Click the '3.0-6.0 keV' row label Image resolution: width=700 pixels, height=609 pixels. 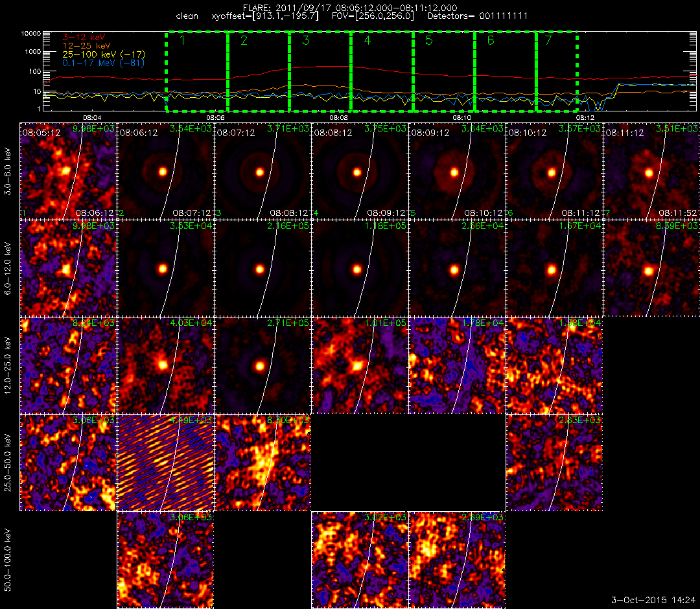point(8,171)
